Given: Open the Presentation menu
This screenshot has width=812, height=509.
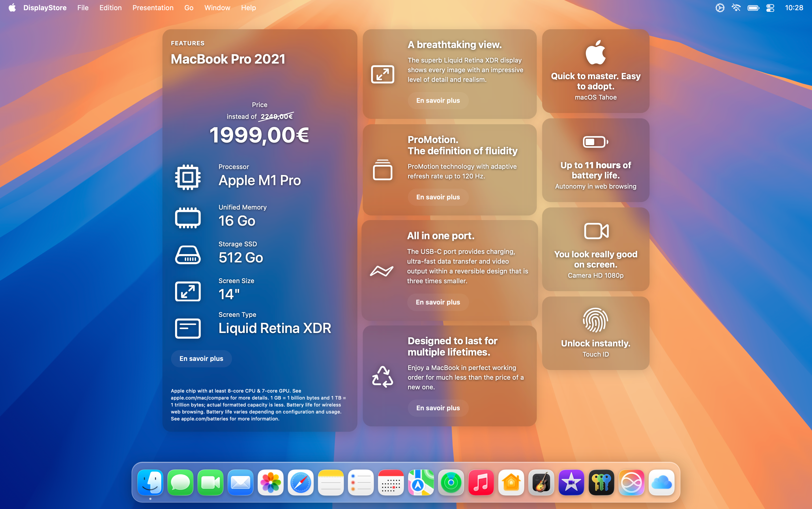Looking at the screenshot, I should 153,8.
